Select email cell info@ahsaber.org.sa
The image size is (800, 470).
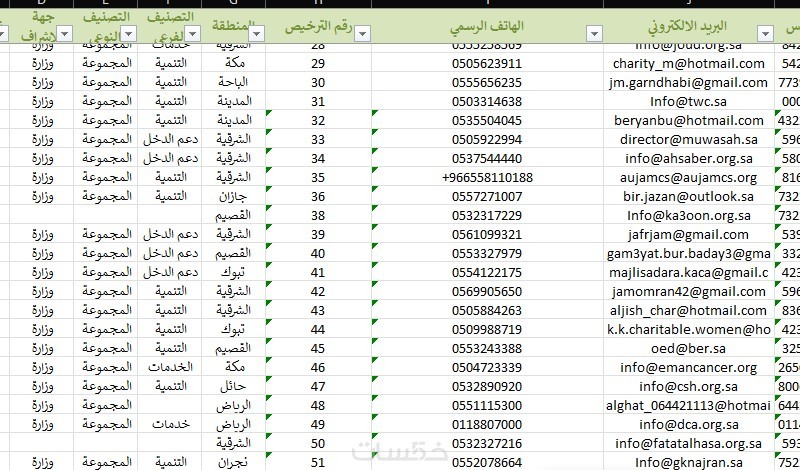[x=689, y=158]
